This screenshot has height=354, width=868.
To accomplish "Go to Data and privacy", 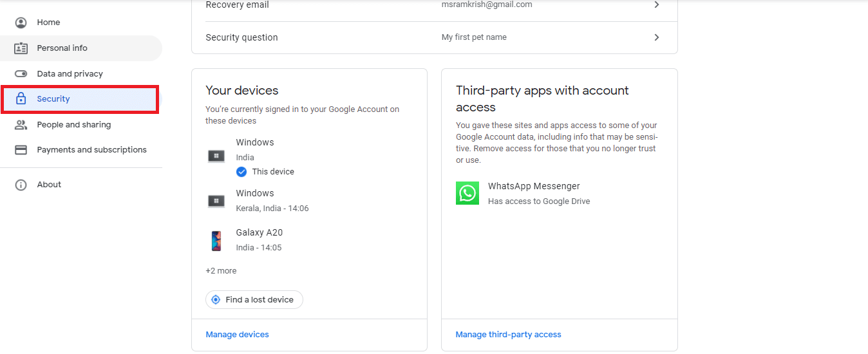I will 81,74.
